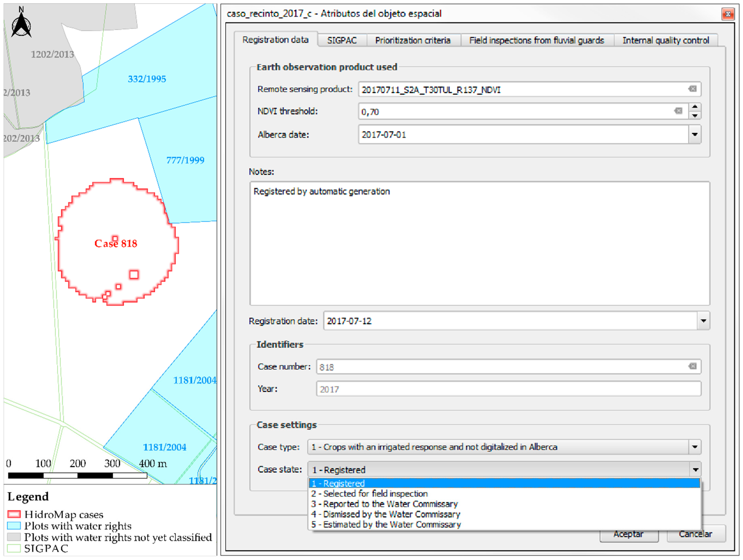Open the Prioritization criteria tab

tap(413, 40)
